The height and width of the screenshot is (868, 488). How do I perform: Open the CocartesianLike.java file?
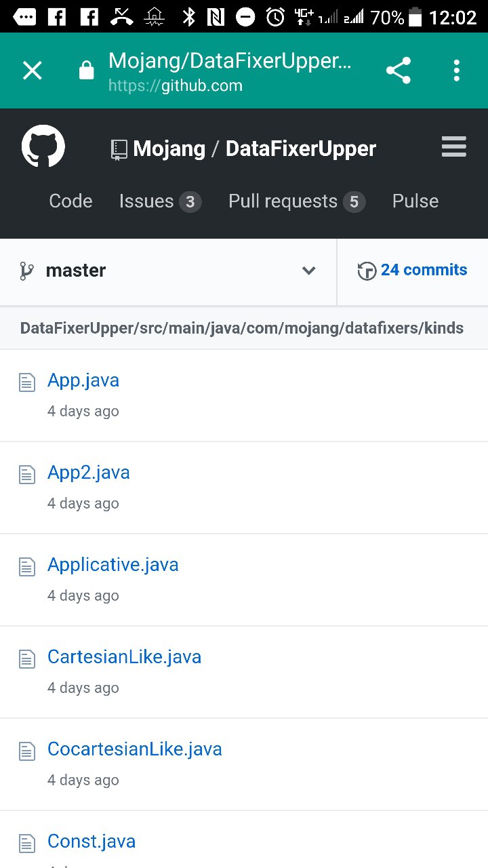135,749
